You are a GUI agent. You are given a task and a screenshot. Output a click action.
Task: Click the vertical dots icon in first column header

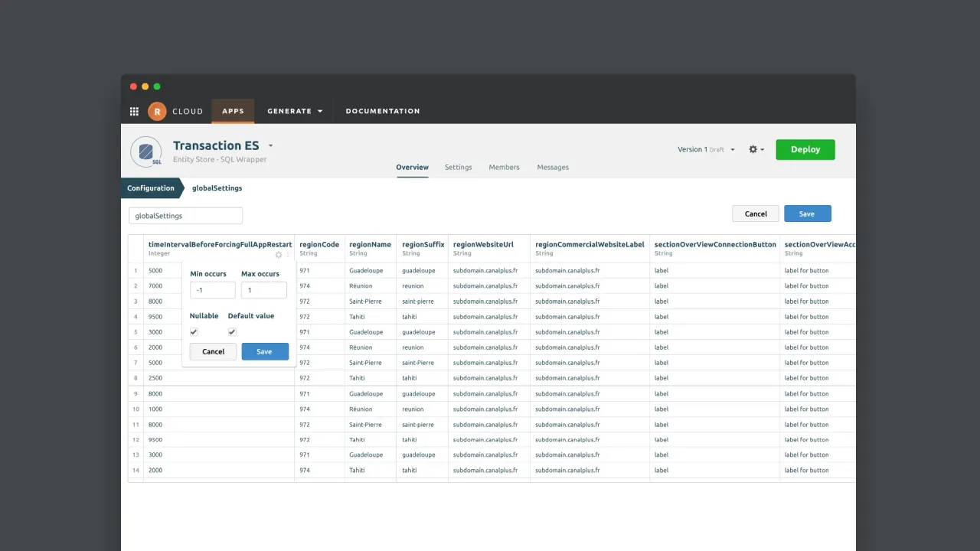coord(289,255)
